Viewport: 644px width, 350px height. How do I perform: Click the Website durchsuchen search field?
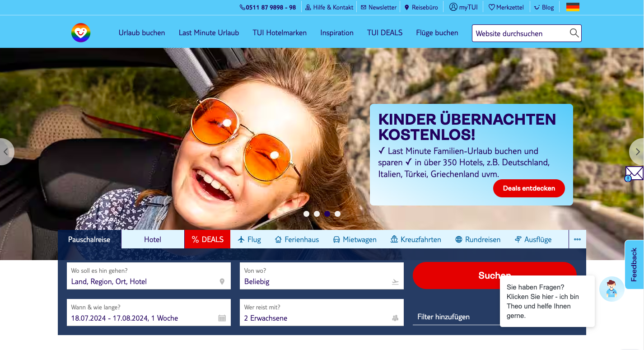[x=527, y=33]
